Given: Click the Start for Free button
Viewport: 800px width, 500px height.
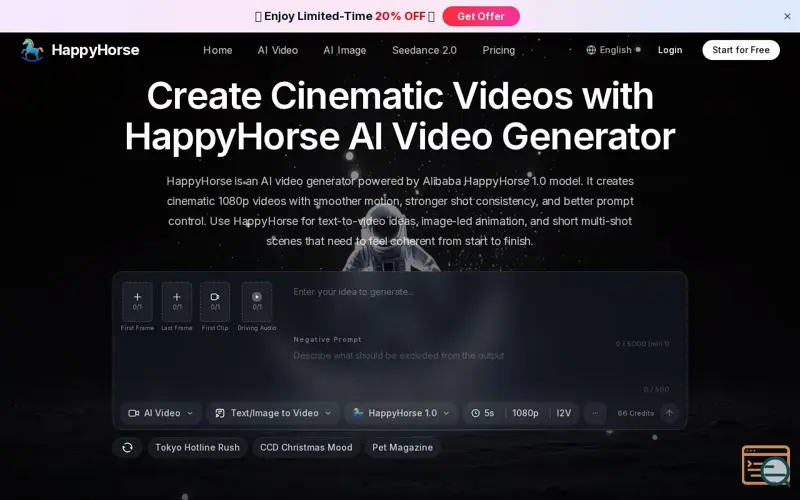Looking at the screenshot, I should click(741, 50).
